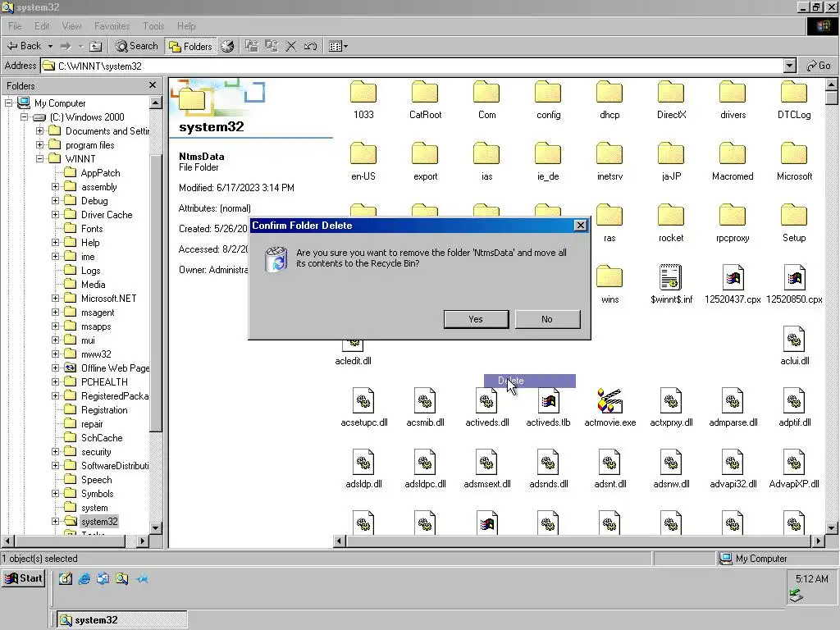Click the Go button
840x630 pixels.
tap(819, 66)
